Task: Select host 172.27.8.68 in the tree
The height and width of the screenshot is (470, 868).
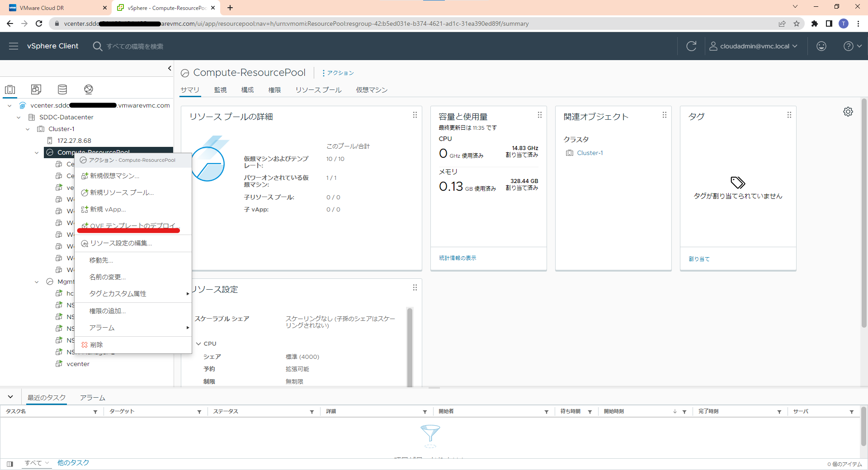Action: 74,141
